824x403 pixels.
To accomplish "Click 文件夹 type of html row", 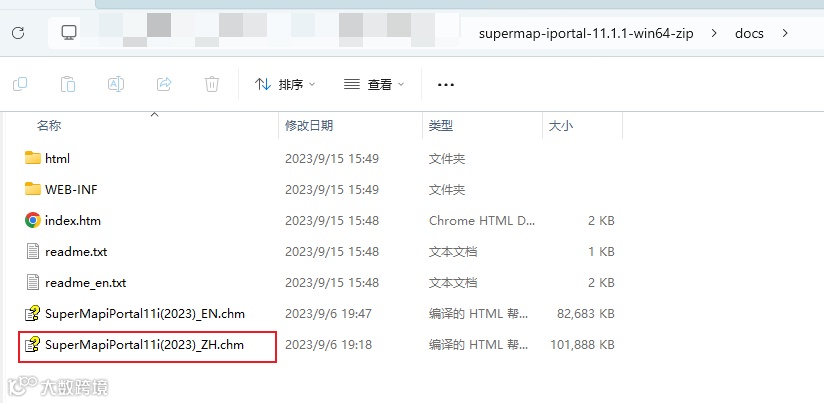I will (x=447, y=158).
